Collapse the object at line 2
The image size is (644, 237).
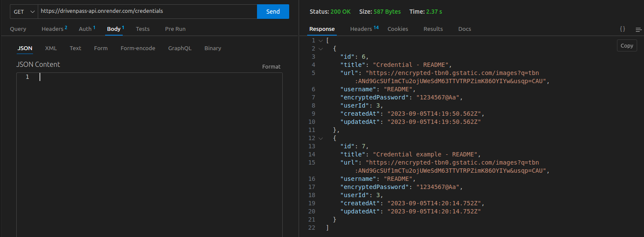tap(320, 48)
